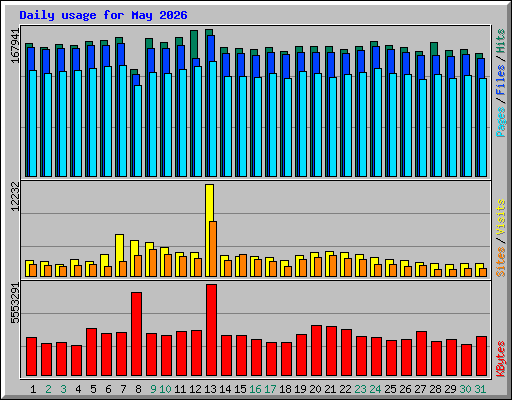Viewport: 512px width, 400px height.
Task: Click day label 12 on the x-axis
Action: (x=195, y=389)
